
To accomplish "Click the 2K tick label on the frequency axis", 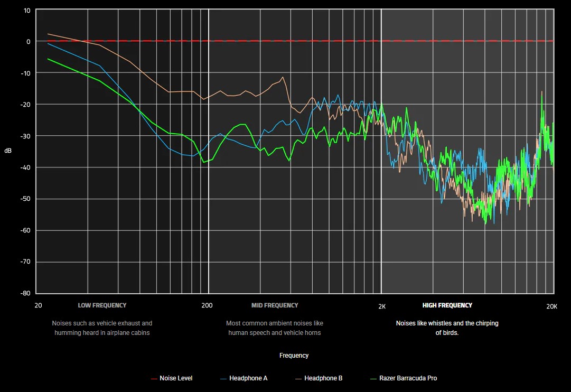I will click(x=381, y=306).
